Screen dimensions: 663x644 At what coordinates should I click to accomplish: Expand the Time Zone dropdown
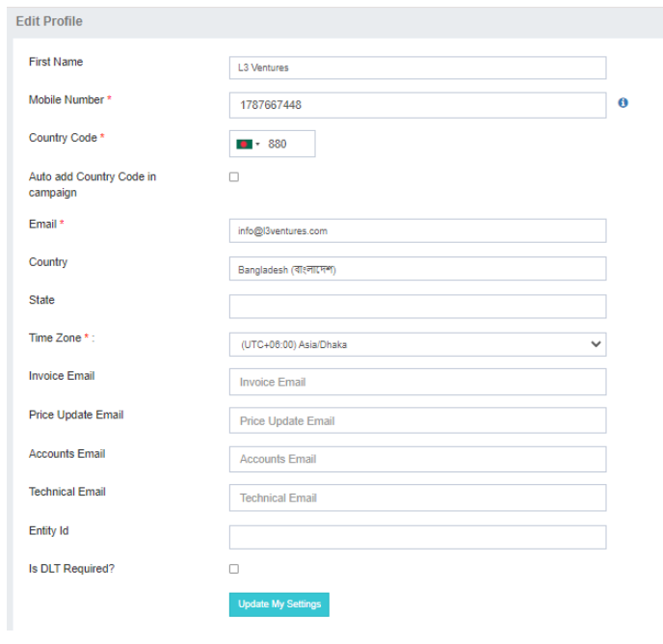pos(596,344)
